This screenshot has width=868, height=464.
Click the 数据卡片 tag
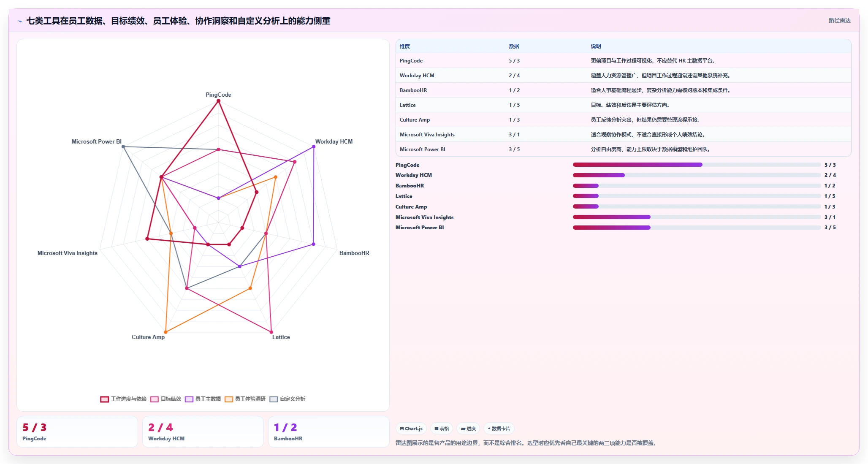click(499, 429)
